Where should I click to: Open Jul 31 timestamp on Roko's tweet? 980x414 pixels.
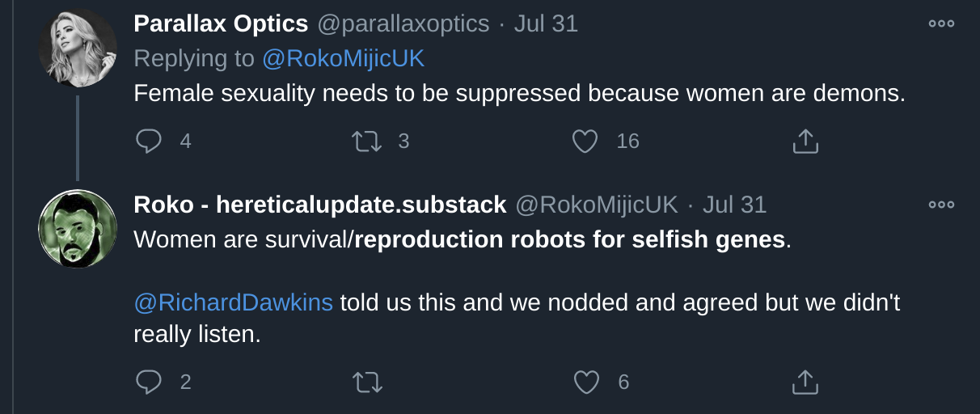(734, 205)
